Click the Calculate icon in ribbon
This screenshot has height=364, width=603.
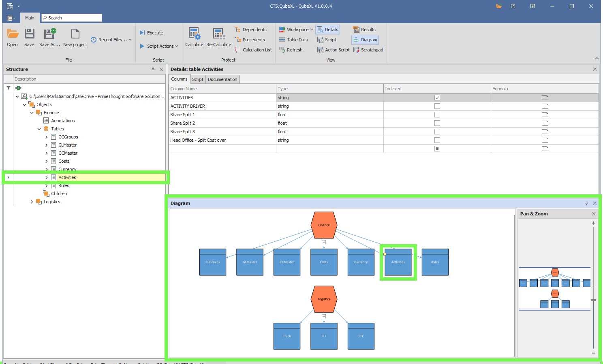point(194,34)
